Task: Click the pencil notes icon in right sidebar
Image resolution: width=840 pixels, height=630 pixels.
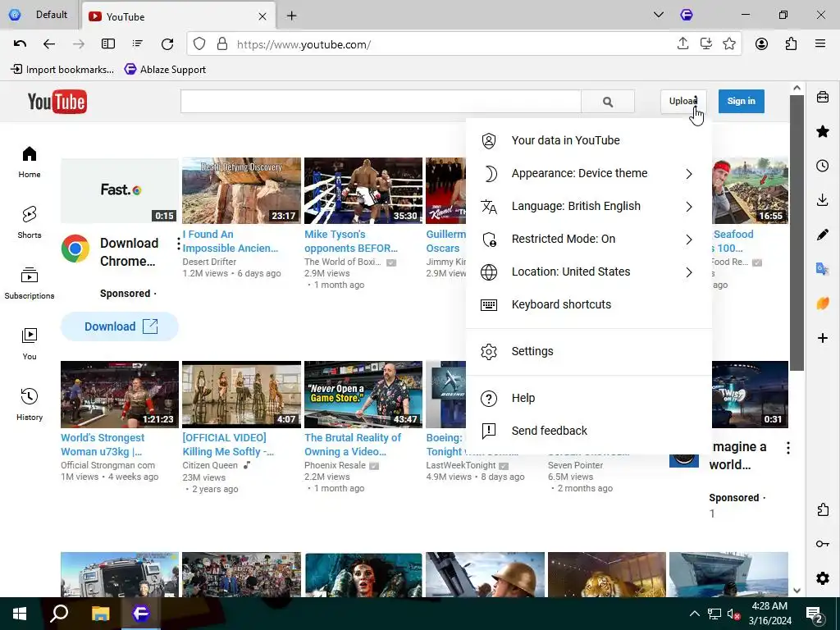Action: 823,235
